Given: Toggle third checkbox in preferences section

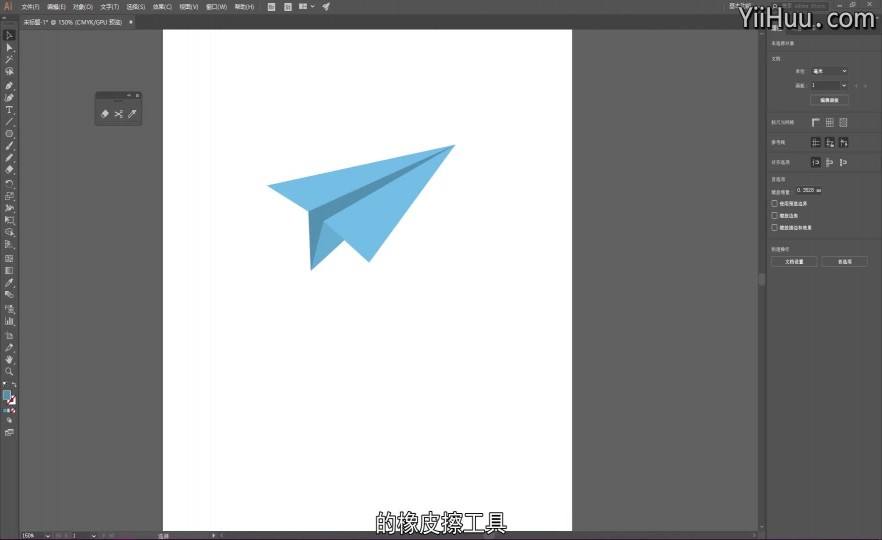Looking at the screenshot, I should pyautogui.click(x=775, y=227).
